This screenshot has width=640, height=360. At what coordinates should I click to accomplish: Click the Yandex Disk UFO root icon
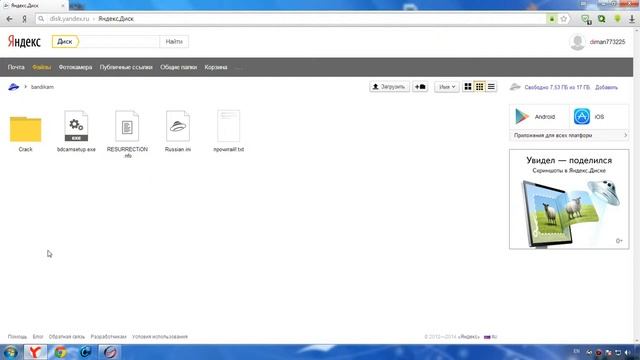pos(13,87)
